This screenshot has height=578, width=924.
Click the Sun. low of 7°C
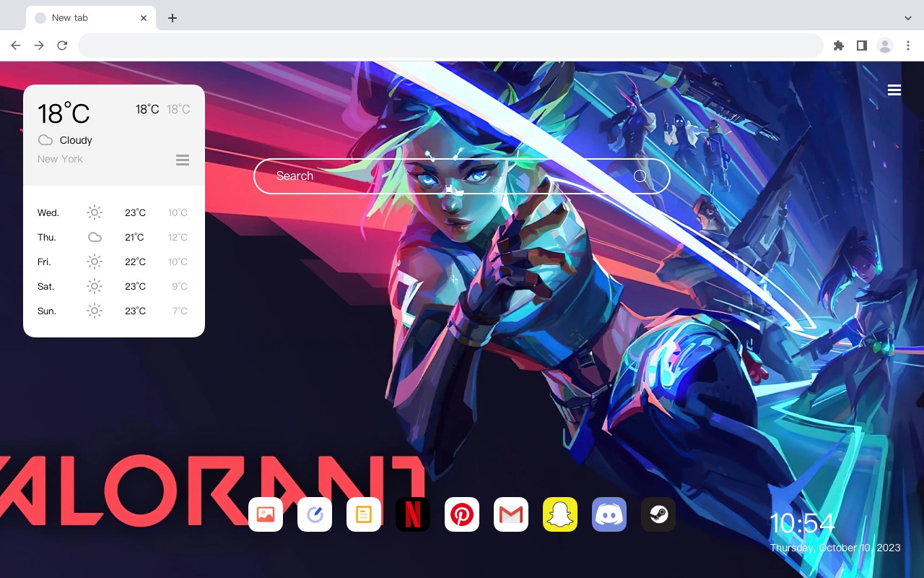click(x=180, y=311)
